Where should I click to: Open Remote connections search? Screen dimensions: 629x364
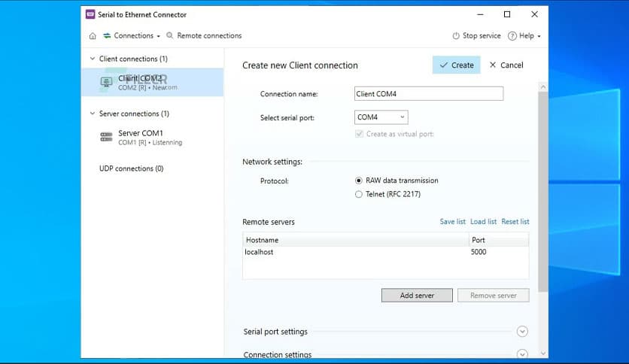[204, 35]
